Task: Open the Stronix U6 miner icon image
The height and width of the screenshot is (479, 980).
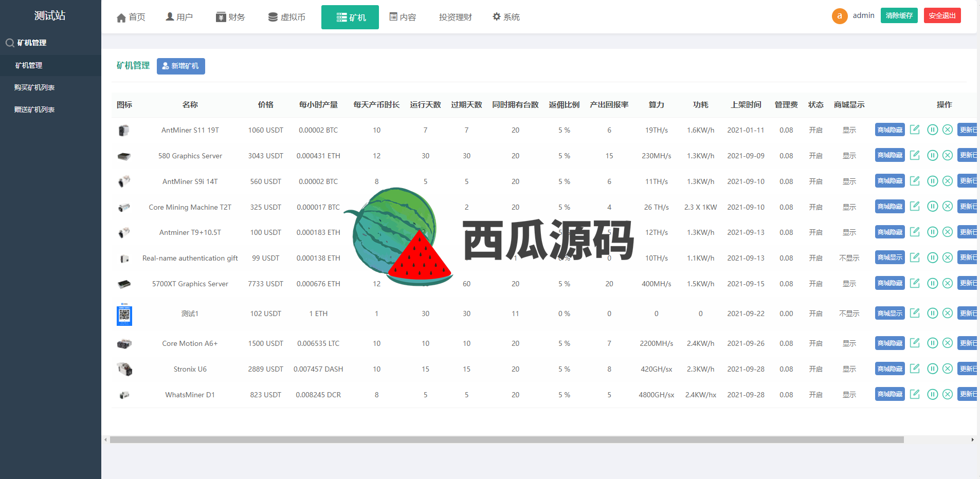Action: pyautogui.click(x=124, y=369)
